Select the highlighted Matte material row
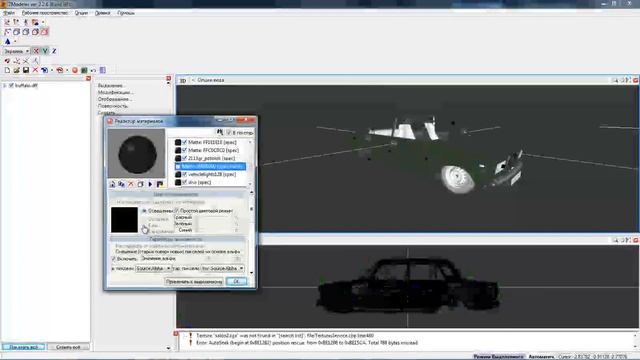640x360 pixels. coord(210,167)
